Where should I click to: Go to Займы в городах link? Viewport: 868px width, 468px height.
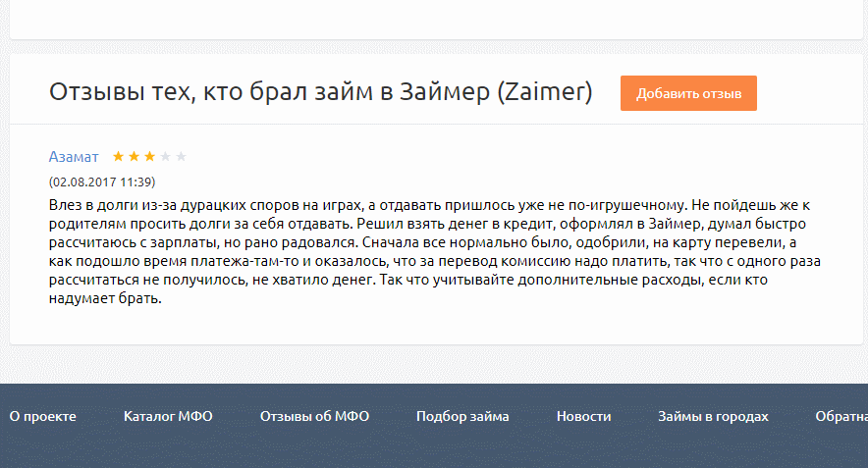pos(713,416)
